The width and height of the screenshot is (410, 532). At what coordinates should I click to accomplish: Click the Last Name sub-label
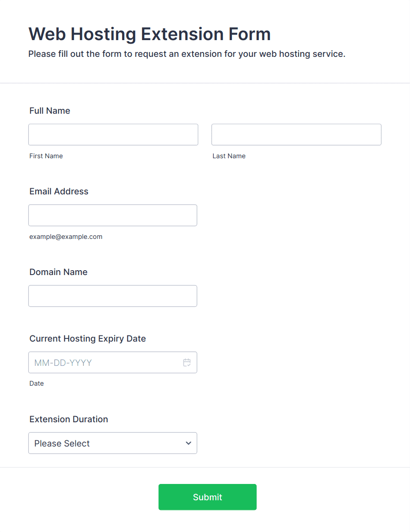(229, 156)
